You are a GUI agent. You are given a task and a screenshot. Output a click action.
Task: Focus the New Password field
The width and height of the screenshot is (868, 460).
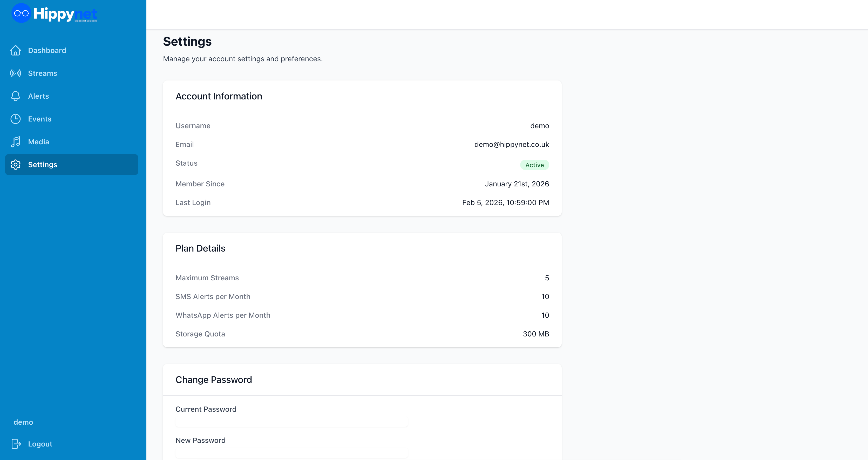[291, 453]
